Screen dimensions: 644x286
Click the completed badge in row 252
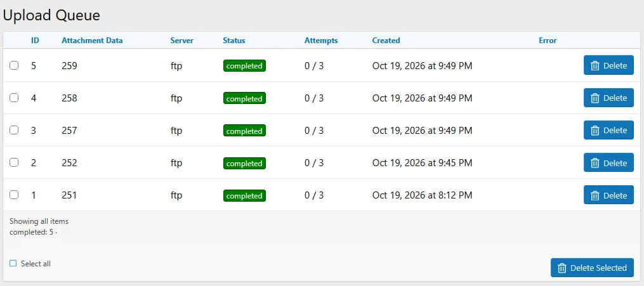[244, 164]
